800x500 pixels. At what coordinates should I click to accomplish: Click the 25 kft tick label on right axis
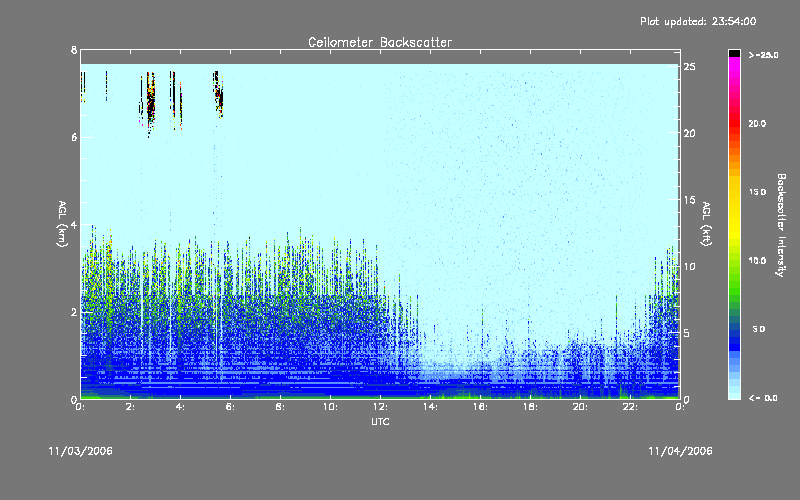pyautogui.click(x=689, y=67)
